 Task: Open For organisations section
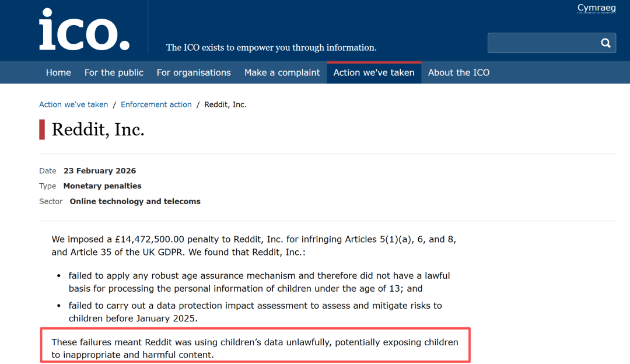pos(194,73)
